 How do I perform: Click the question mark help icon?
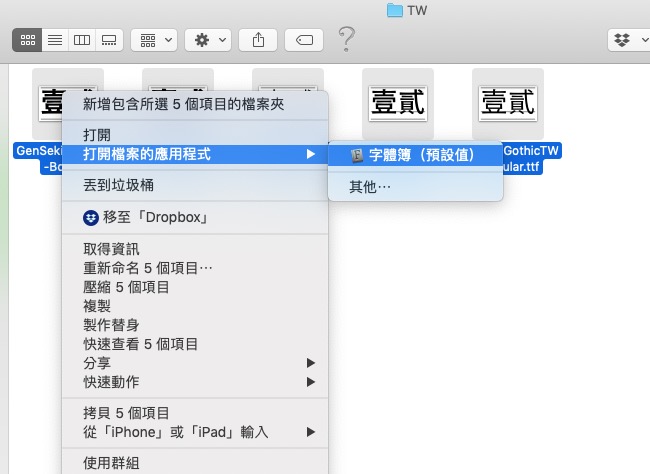point(347,39)
